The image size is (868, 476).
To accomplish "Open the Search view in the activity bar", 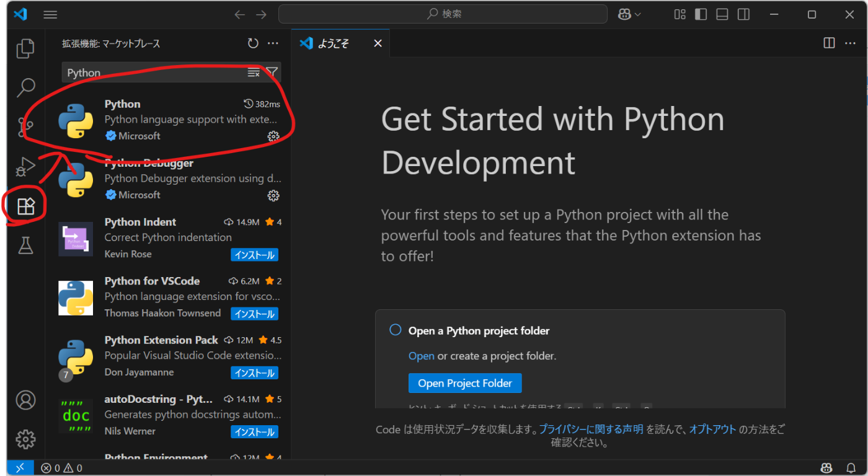I will [x=25, y=87].
